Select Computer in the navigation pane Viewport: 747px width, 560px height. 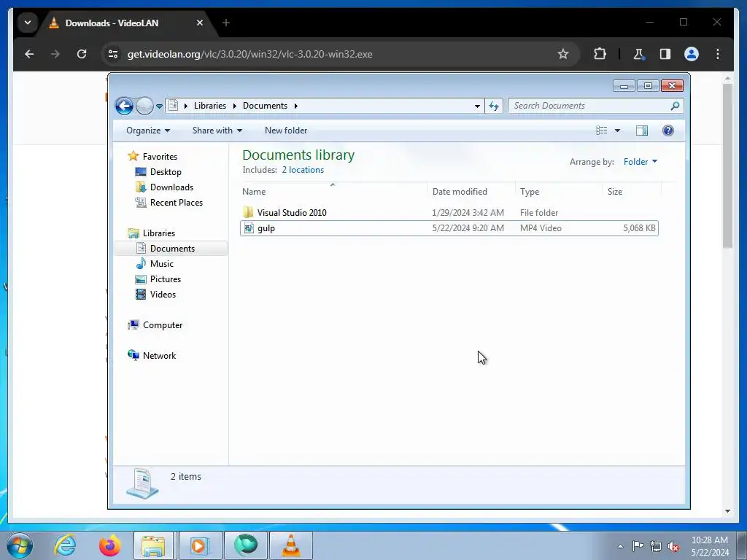click(x=163, y=325)
